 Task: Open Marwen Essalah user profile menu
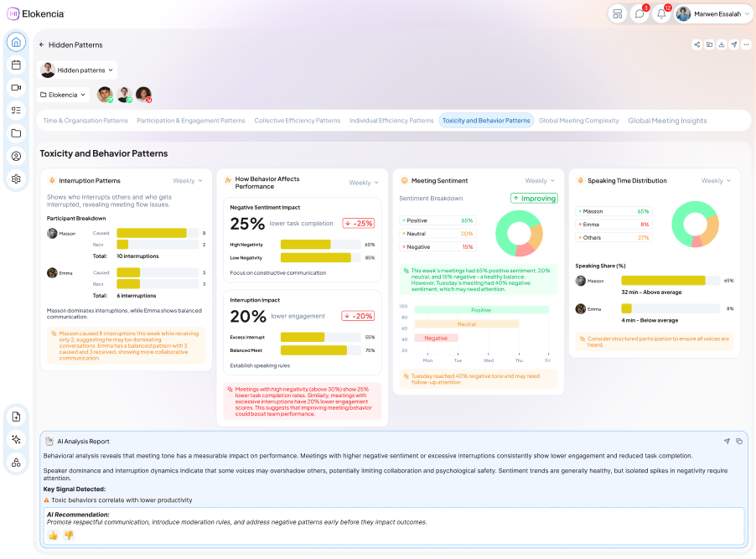point(713,14)
